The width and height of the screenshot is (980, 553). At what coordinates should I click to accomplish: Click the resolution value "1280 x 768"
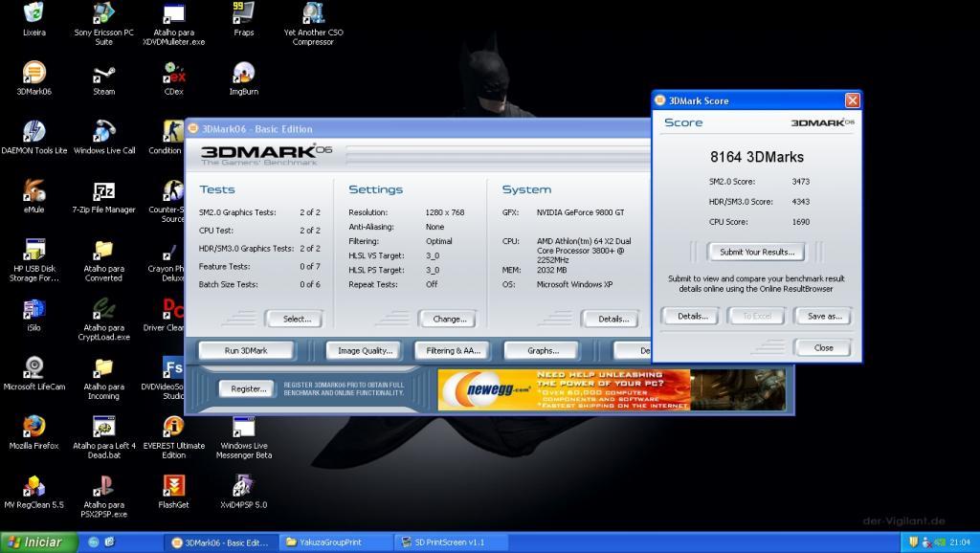click(444, 212)
